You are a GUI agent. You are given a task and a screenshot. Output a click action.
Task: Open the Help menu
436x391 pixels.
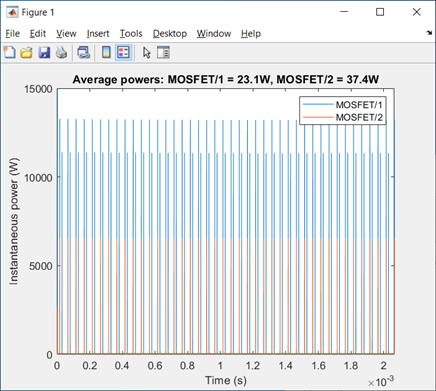click(251, 34)
